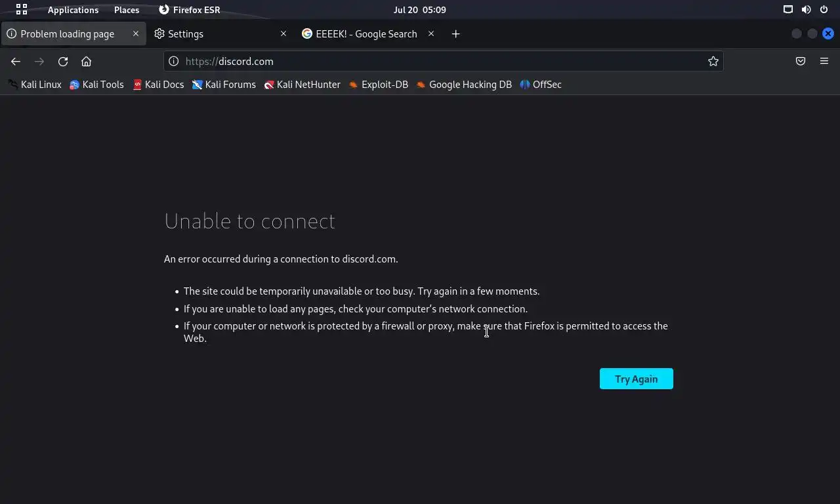The width and height of the screenshot is (840, 504).
Task: Click the screen indicator in system tray
Action: point(788,10)
